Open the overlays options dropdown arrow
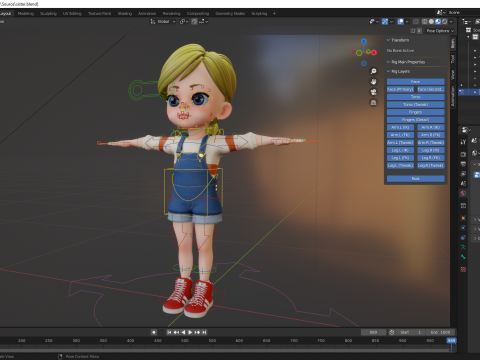This screenshot has height=360, width=480. tap(407, 21)
